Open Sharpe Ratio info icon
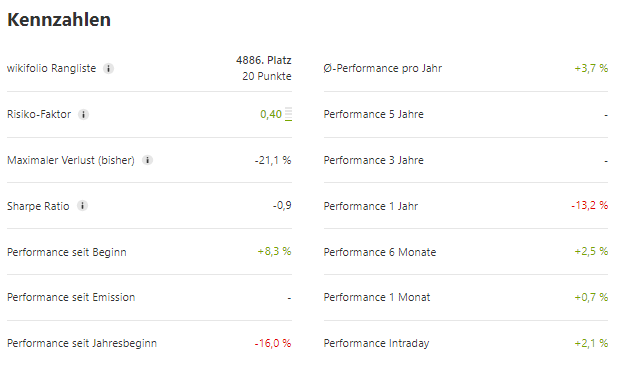The image size is (630, 369). click(82, 206)
